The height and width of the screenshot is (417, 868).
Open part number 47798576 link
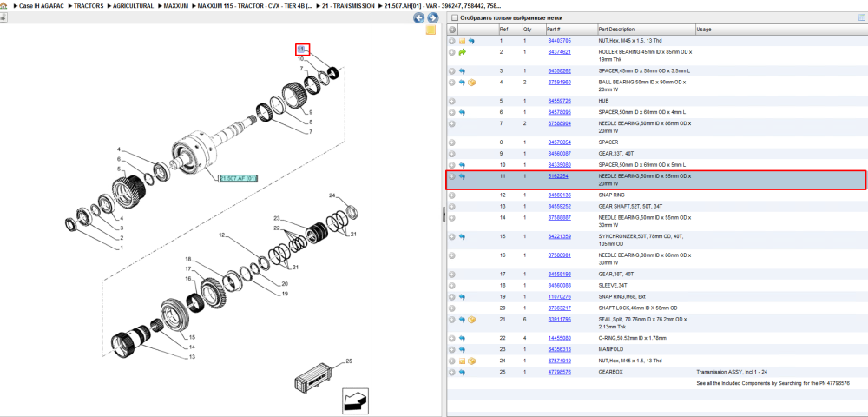[559, 372]
